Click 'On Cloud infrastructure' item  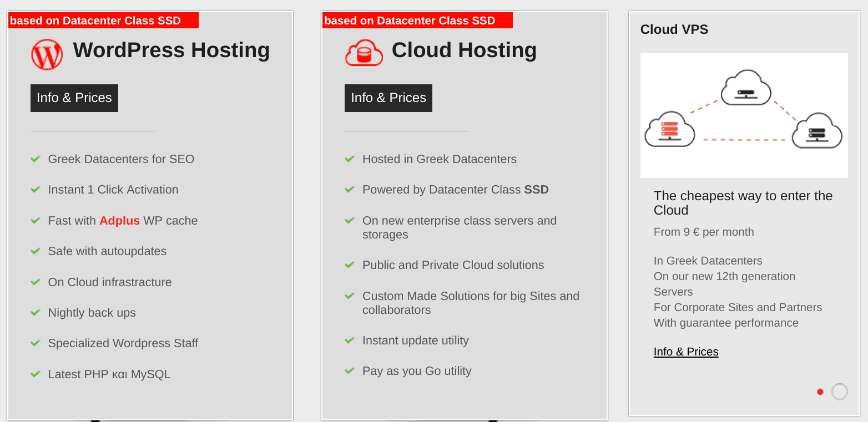[x=110, y=282]
